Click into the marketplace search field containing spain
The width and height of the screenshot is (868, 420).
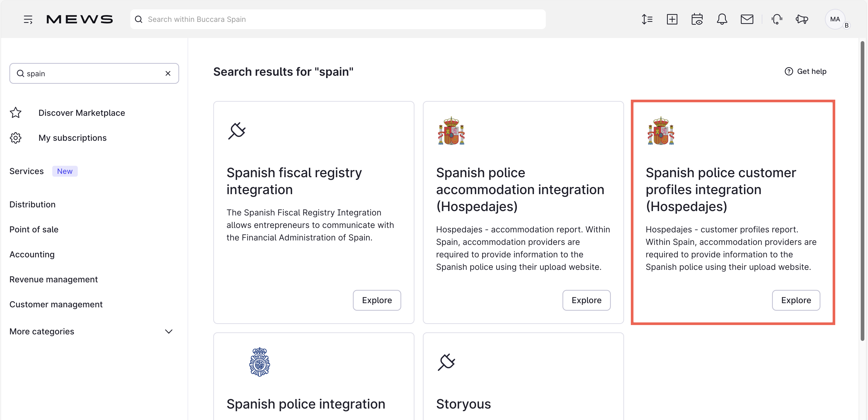94,73
